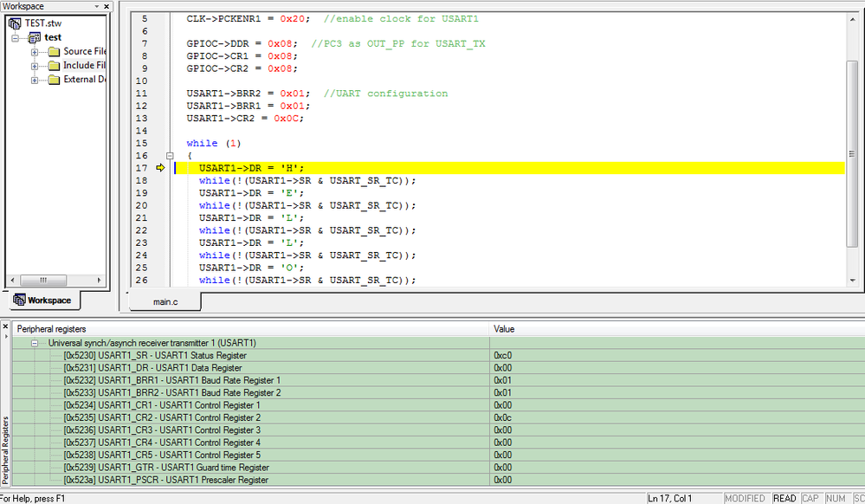Select the test project icon
Viewport: 865px width, 504px height.
click(35, 37)
